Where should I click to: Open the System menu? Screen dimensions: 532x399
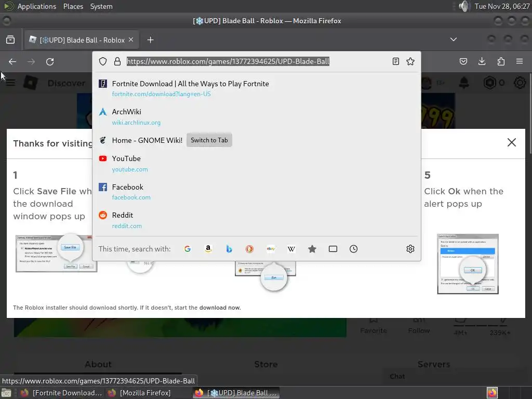(x=101, y=6)
